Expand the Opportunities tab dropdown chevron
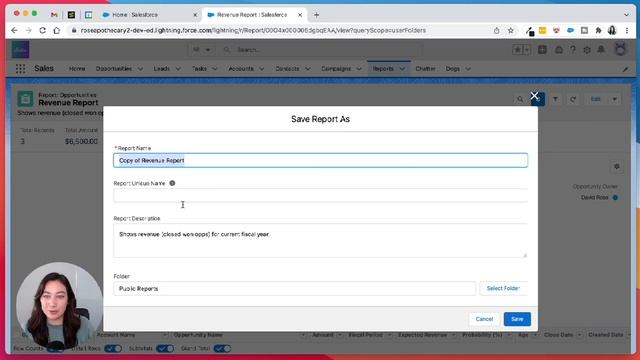Screen dimensions: 640x360 140,69
